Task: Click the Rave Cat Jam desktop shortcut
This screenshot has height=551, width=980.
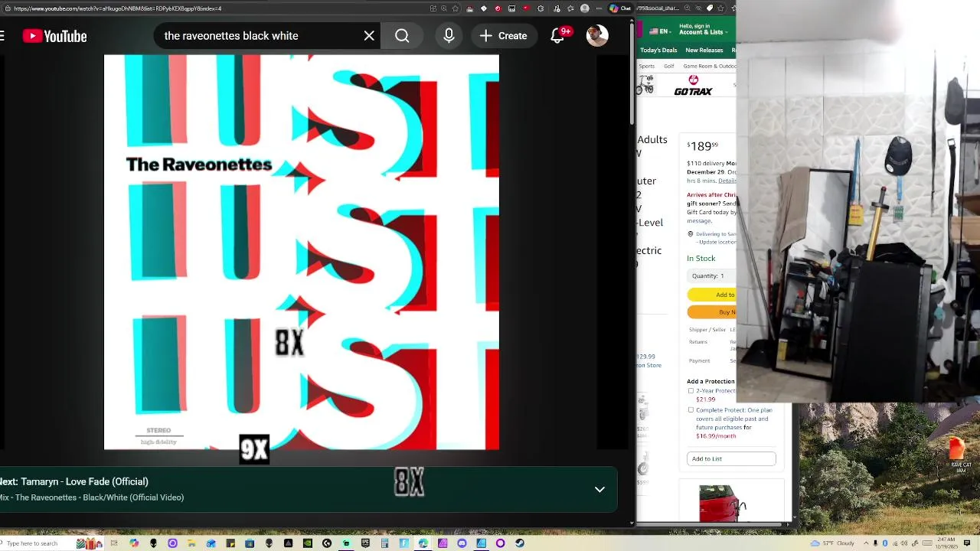Action: (x=961, y=453)
